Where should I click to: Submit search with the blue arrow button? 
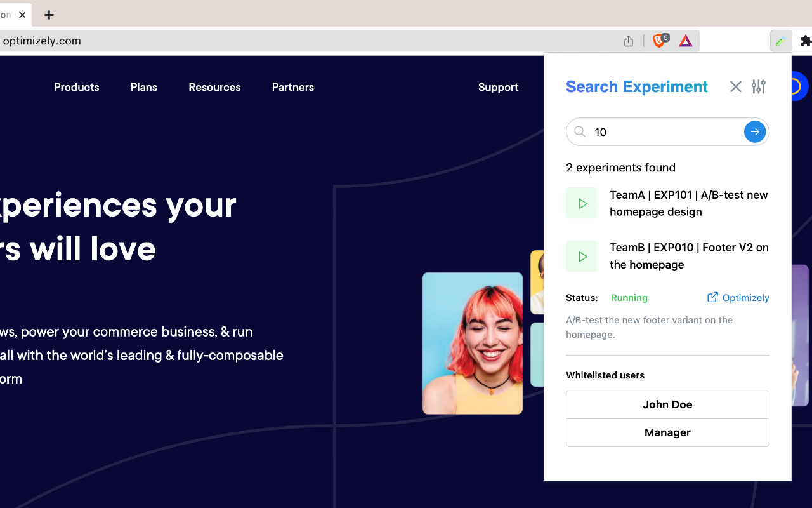(754, 131)
